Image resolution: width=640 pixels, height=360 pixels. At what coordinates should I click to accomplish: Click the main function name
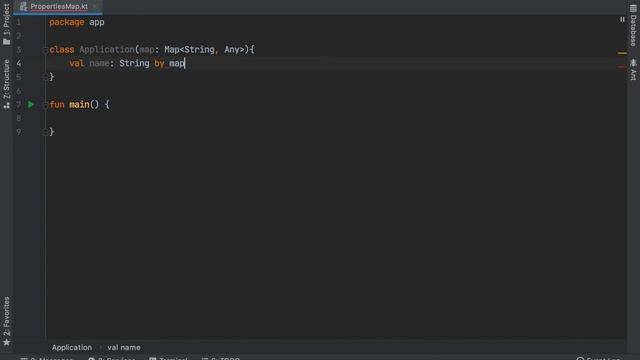click(79, 104)
